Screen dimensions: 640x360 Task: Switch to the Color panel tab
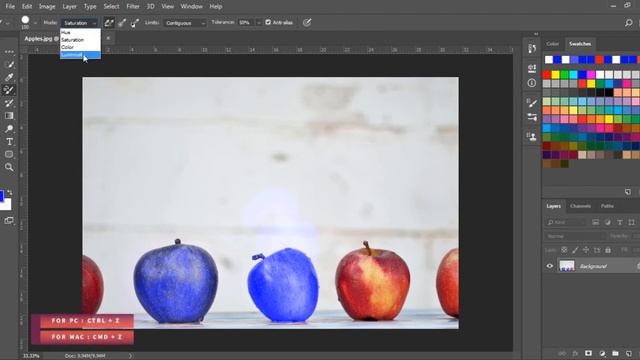[x=553, y=44]
